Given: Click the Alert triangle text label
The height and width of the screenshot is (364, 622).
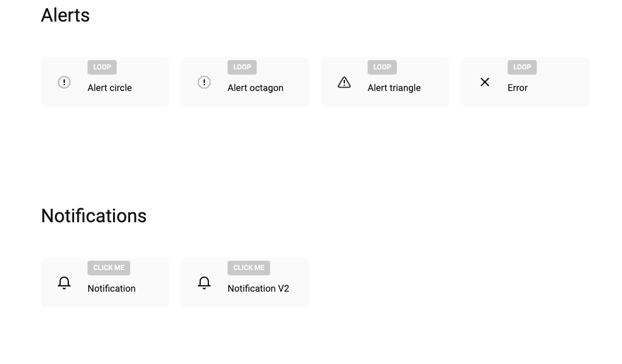Looking at the screenshot, I should click(394, 88).
